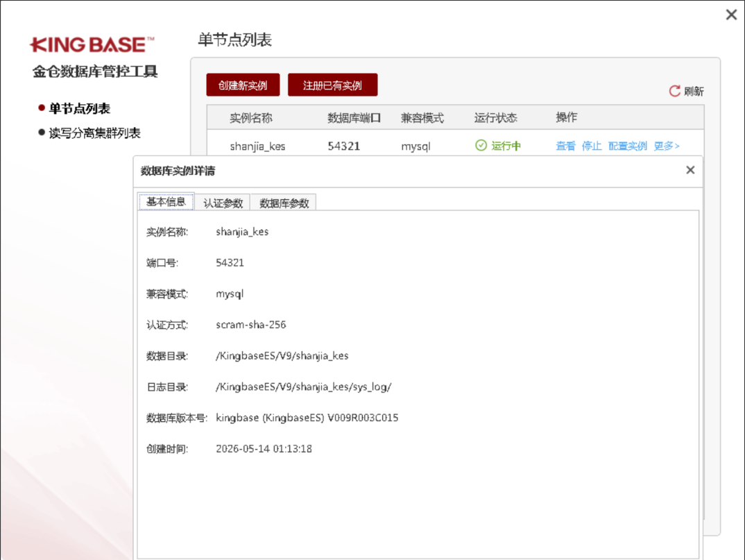Click port number value 54321 in details
This screenshot has height=560, width=745.
pos(230,263)
